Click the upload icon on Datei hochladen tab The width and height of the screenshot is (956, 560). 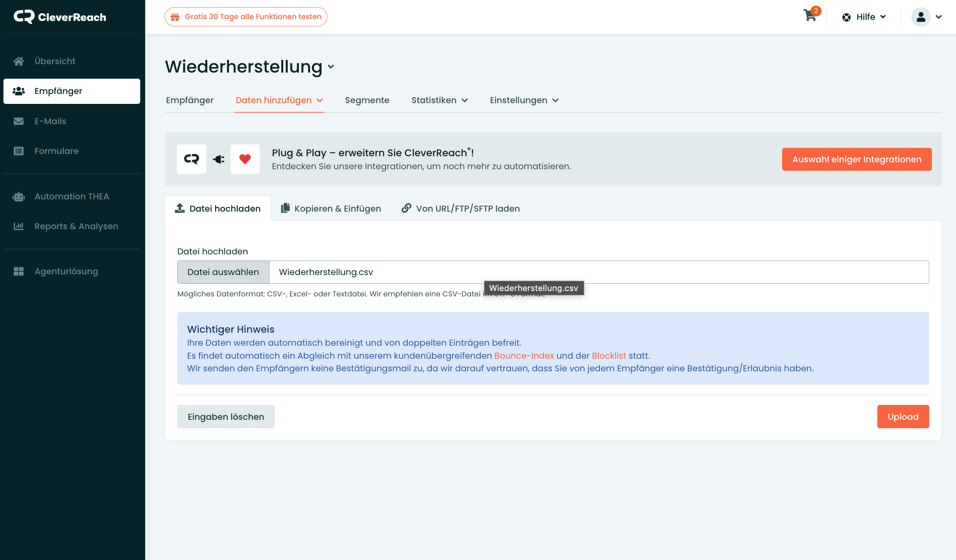pos(180,208)
